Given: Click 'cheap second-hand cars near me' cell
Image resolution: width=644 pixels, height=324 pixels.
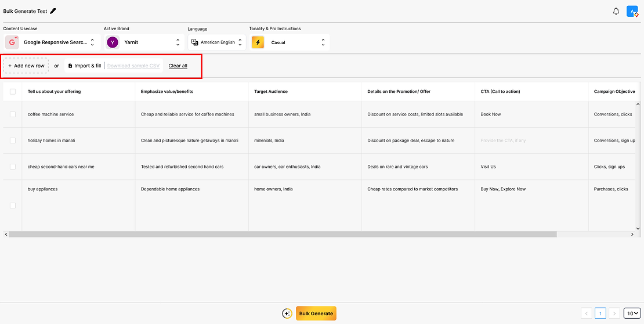Looking at the screenshot, I should [78, 167].
